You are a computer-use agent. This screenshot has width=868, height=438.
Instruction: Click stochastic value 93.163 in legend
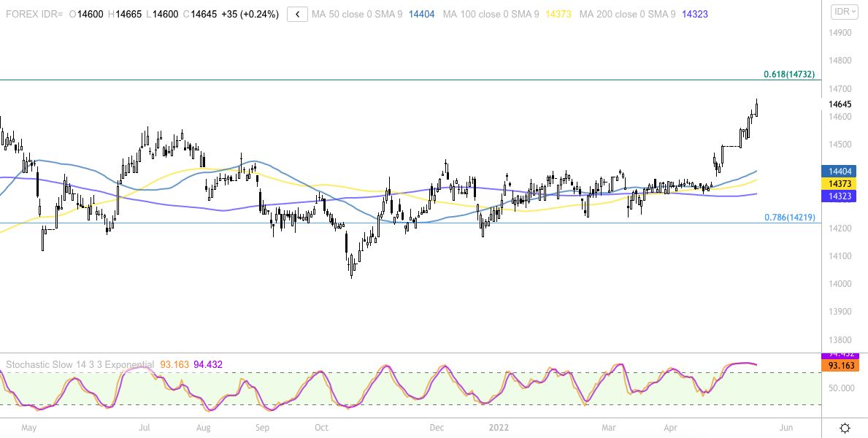tap(174, 365)
